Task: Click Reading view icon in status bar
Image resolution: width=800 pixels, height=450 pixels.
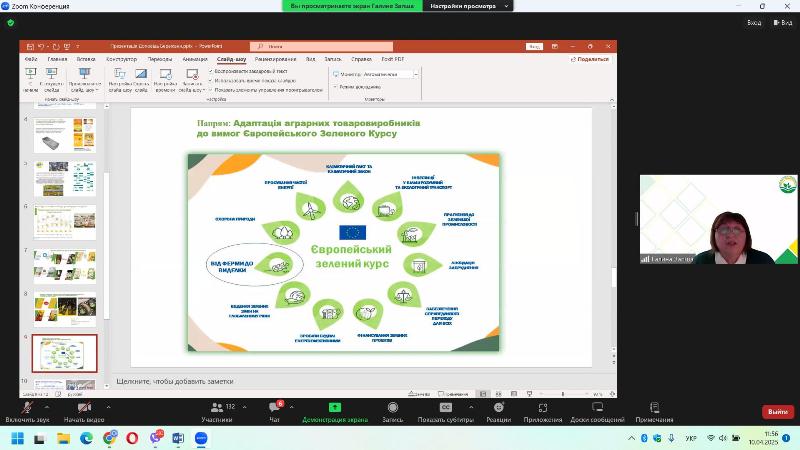Action: pos(514,394)
